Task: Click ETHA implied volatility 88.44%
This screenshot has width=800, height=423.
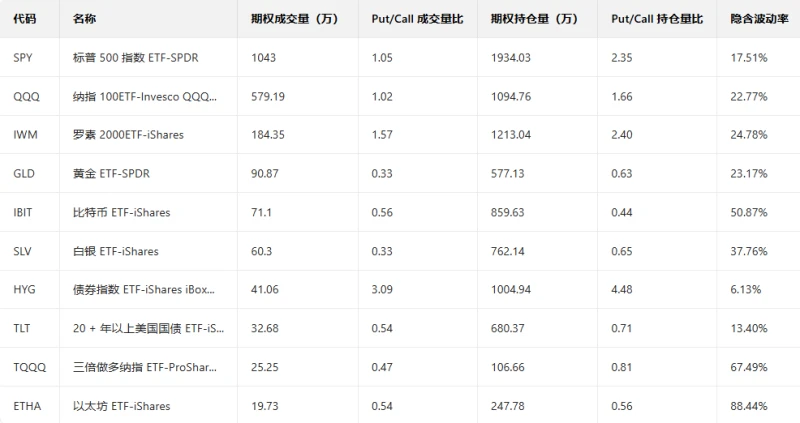Action: pyautogui.click(x=749, y=406)
